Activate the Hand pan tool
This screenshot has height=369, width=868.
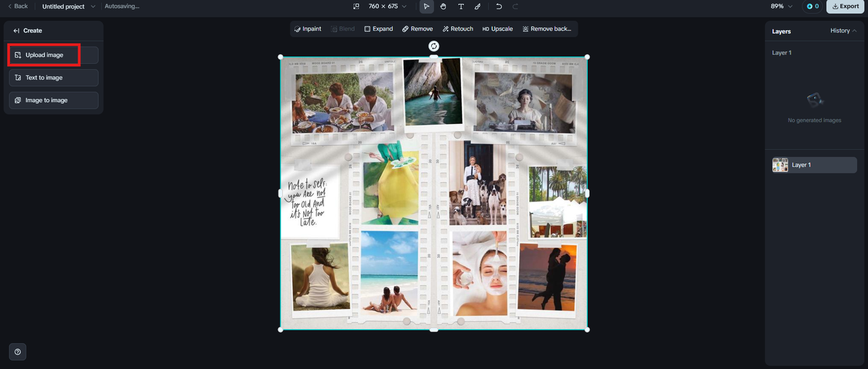point(443,6)
